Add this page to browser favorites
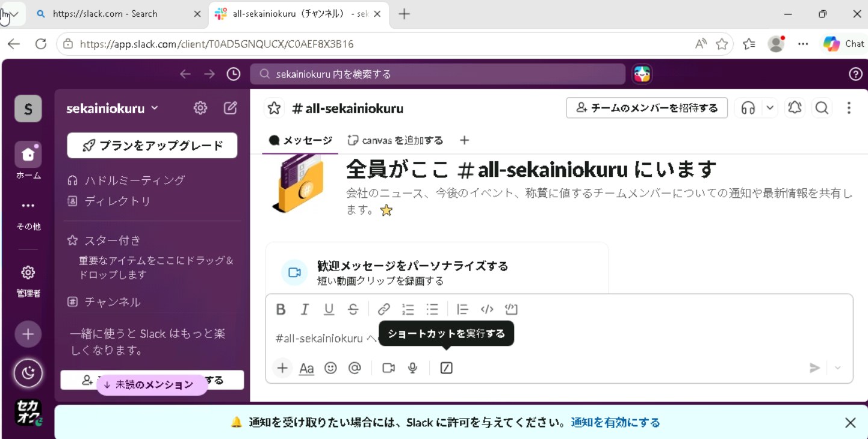Image resolution: width=868 pixels, height=439 pixels. coord(722,44)
